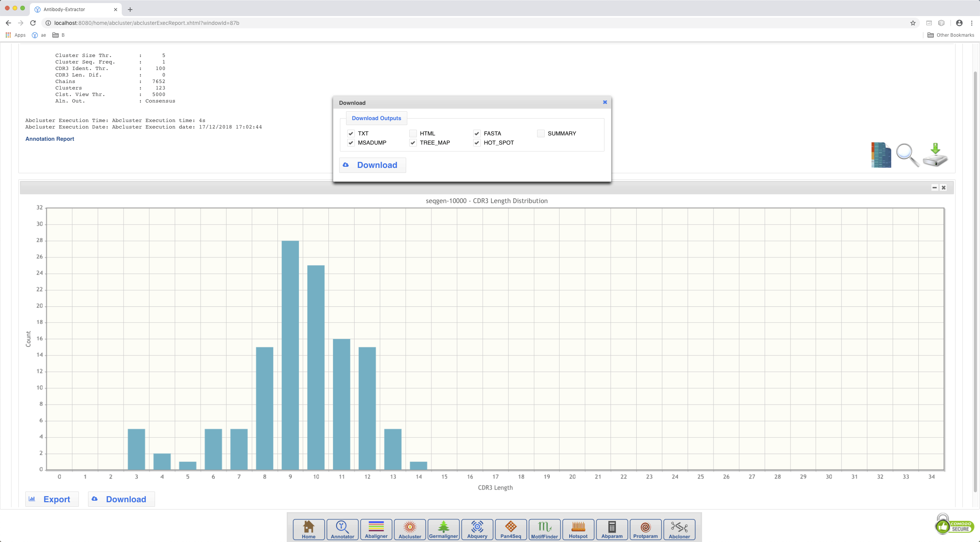Click the Export chart button
Viewport: 980px width, 542px height.
52,499
